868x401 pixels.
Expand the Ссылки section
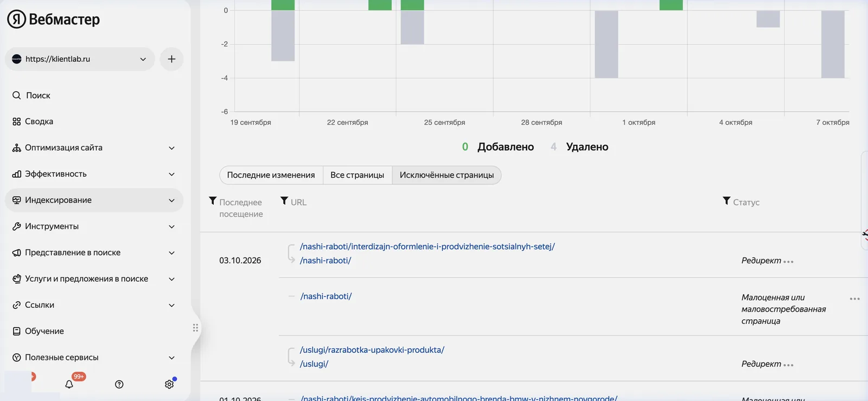94,305
